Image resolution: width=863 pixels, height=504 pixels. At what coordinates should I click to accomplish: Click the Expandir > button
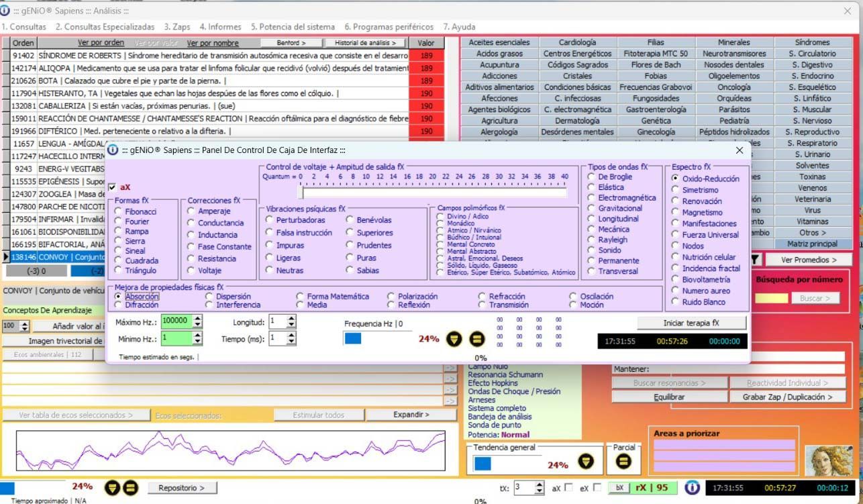411,415
